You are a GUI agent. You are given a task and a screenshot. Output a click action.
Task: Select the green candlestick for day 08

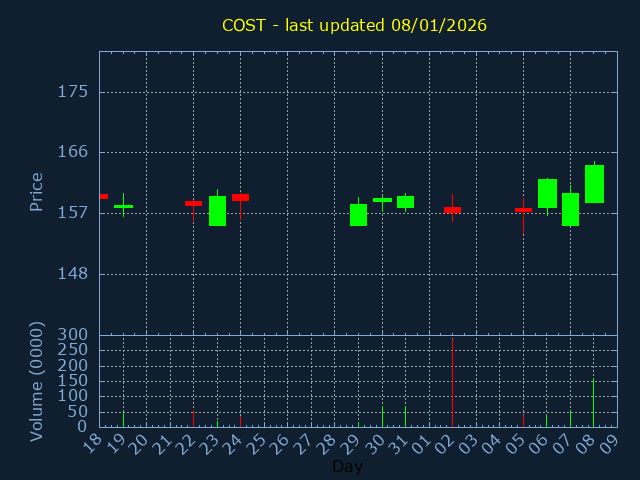click(x=594, y=184)
